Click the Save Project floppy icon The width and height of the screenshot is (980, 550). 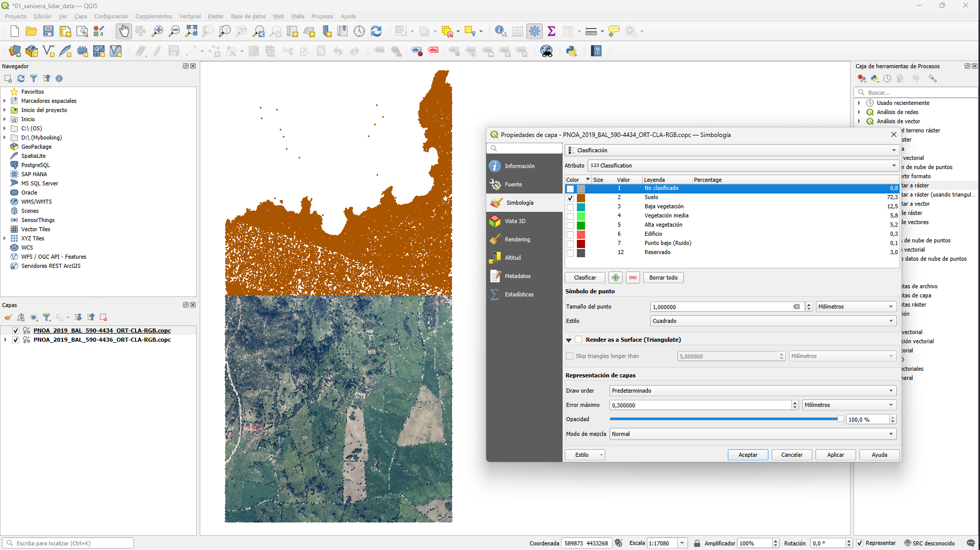(x=48, y=31)
